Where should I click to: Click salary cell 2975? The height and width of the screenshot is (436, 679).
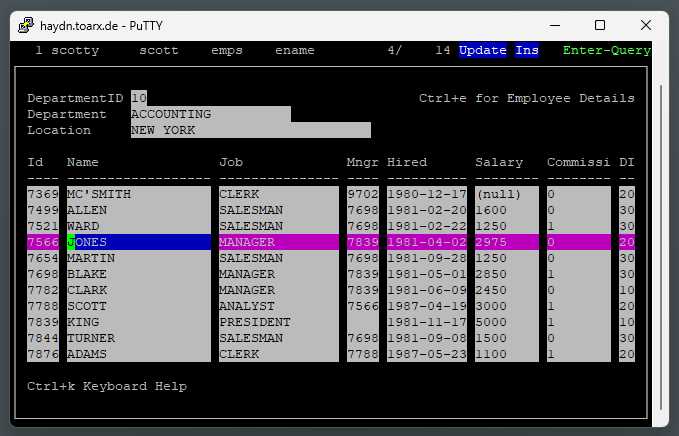point(507,242)
